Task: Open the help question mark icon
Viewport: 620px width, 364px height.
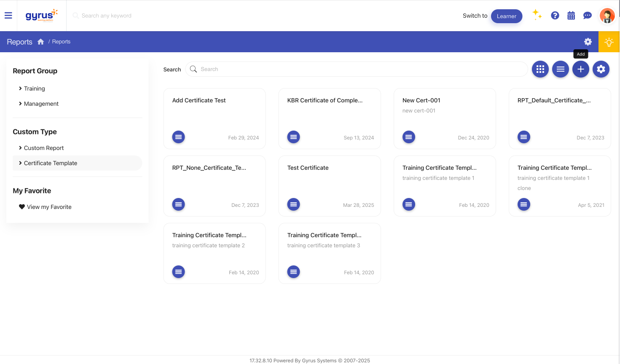Action: [x=555, y=16]
